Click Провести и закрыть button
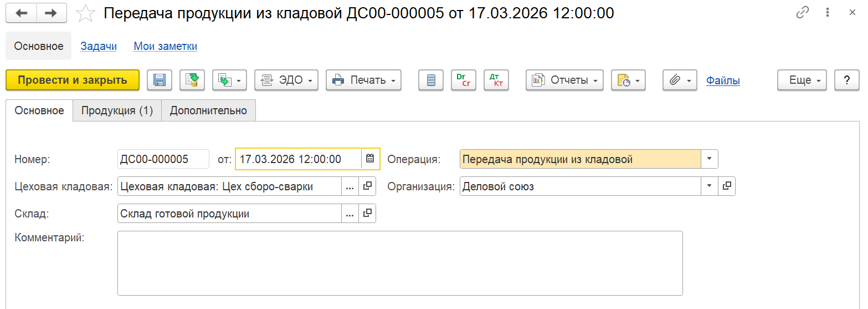The height and width of the screenshot is (309, 868). pyautogui.click(x=73, y=80)
